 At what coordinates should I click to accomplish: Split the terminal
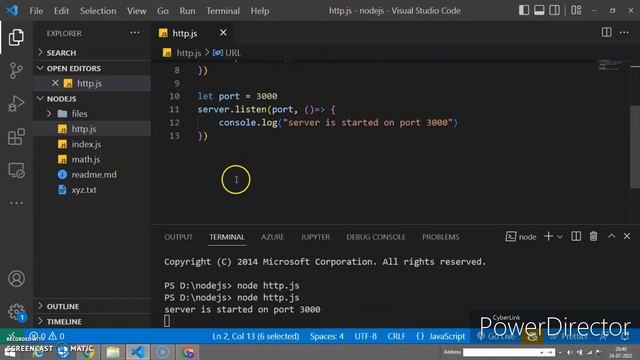[576, 236]
